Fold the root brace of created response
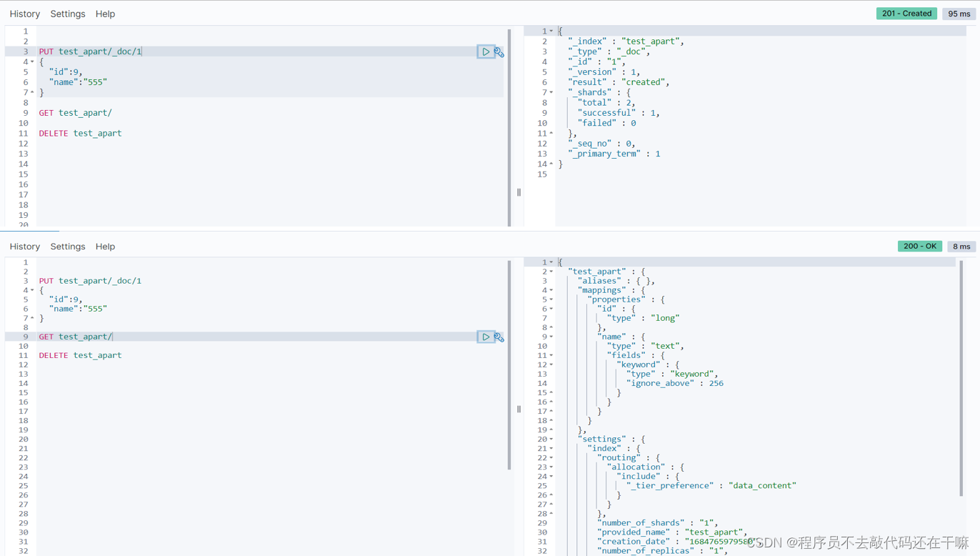This screenshot has height=556, width=980. tap(551, 31)
